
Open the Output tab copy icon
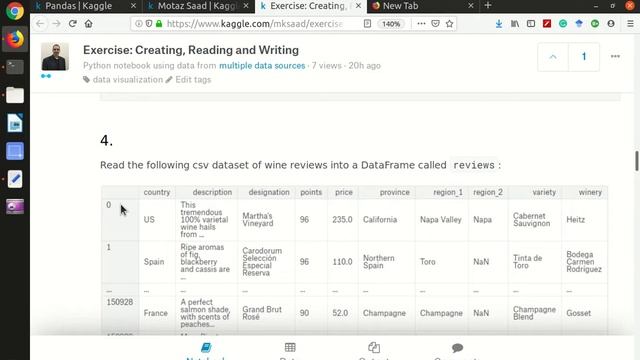point(374,347)
